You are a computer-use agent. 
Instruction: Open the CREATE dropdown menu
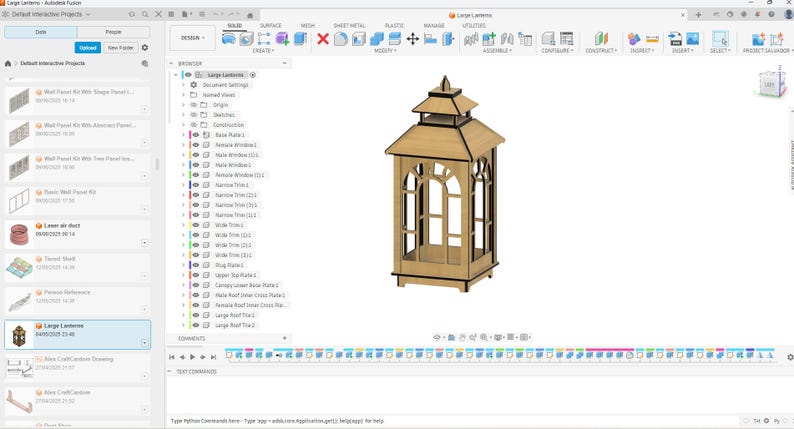[263, 51]
